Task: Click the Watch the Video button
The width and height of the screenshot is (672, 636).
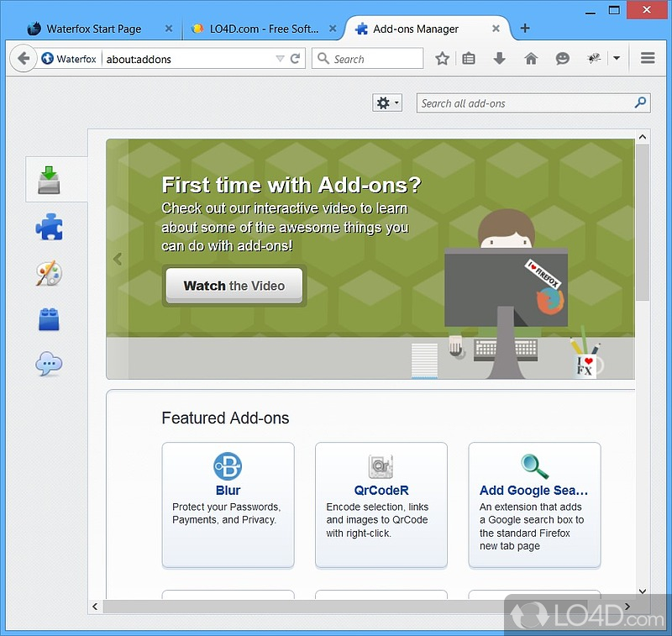Action: tap(234, 286)
